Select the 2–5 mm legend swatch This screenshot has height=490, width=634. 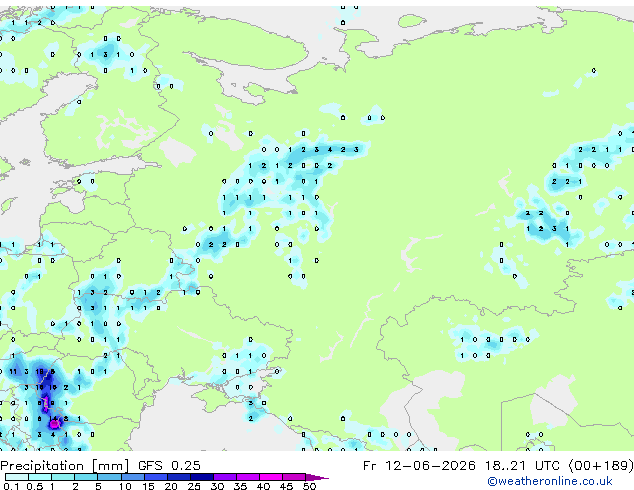coord(86,477)
